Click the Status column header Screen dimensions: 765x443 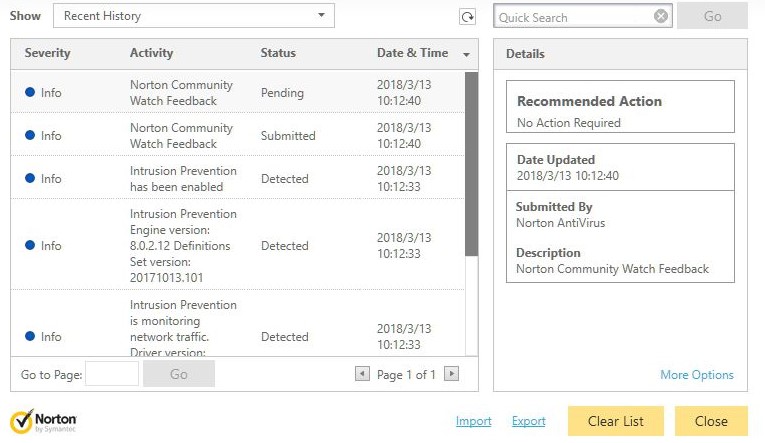[278, 53]
